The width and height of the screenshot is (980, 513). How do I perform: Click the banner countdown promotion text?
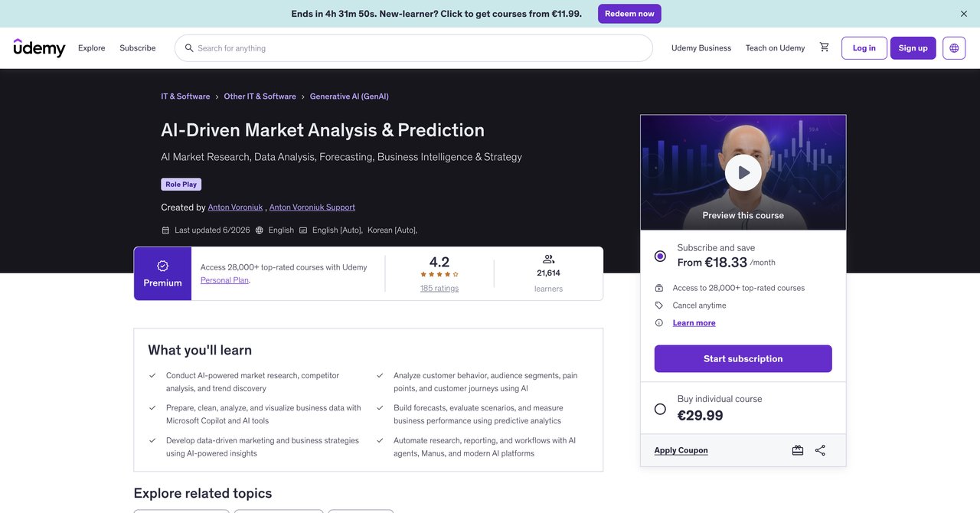tap(436, 14)
